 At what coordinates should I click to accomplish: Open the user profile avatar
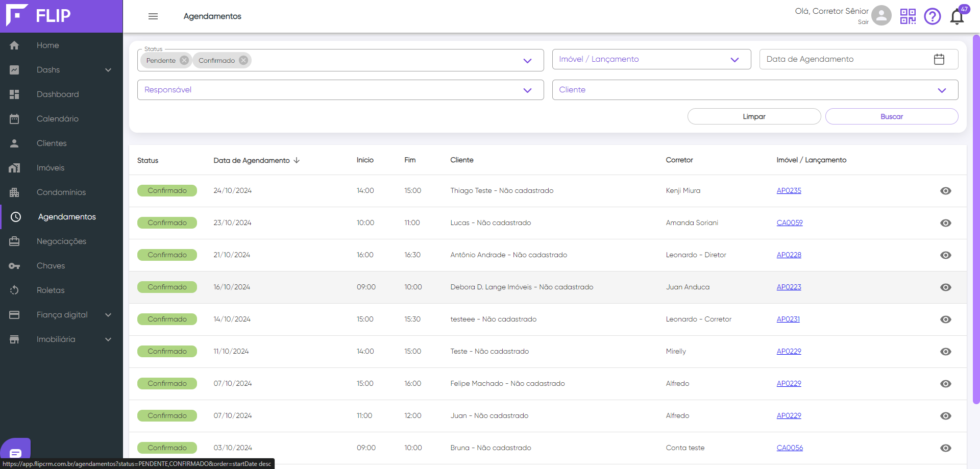pos(881,15)
